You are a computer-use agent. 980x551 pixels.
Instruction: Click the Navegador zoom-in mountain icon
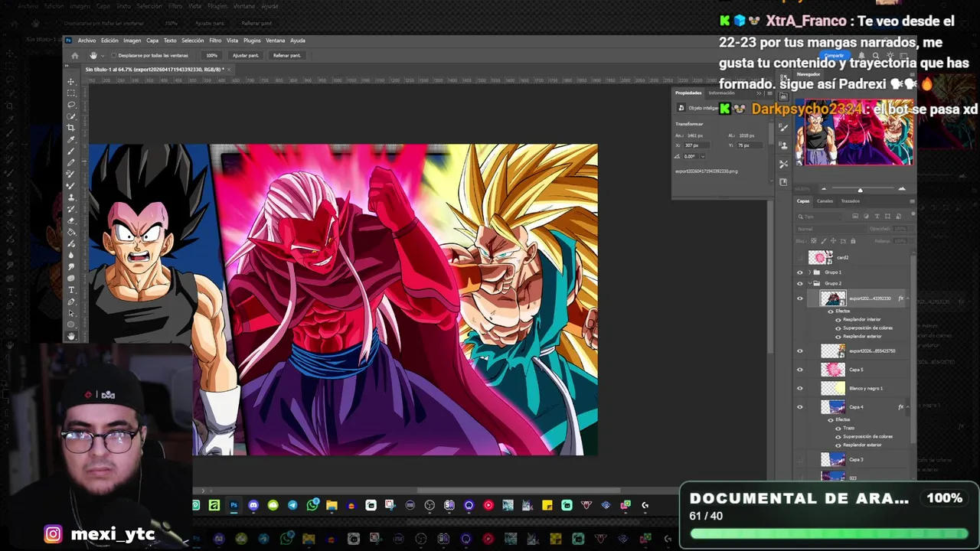tap(902, 188)
